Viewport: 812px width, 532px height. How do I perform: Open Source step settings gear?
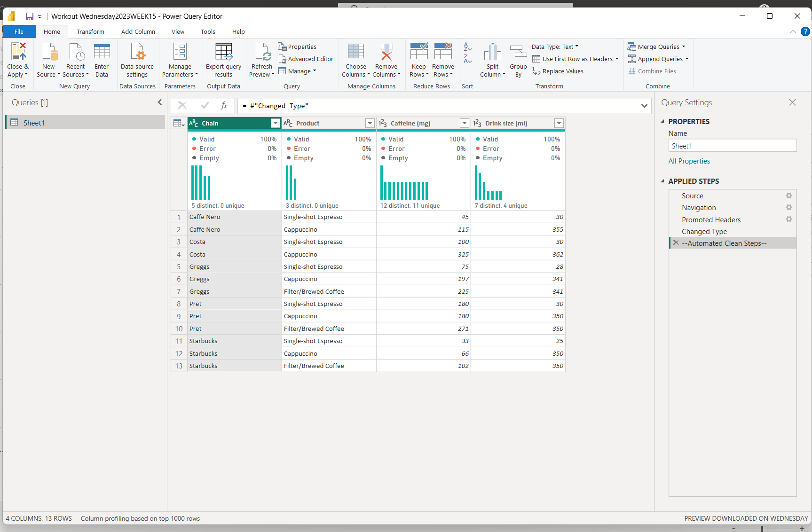[x=789, y=196]
